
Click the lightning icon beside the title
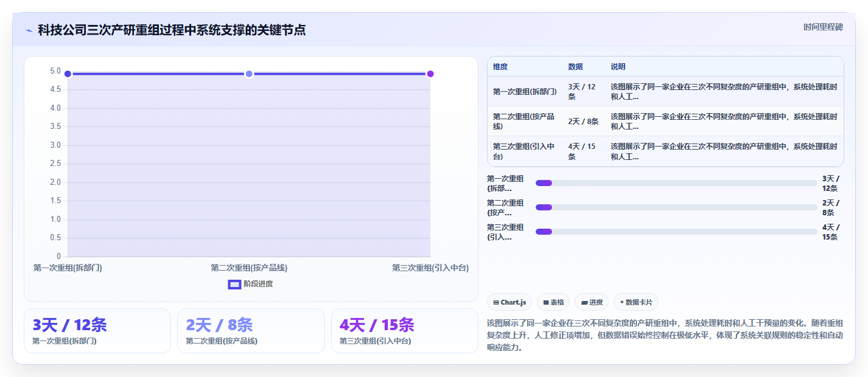pyautogui.click(x=29, y=30)
